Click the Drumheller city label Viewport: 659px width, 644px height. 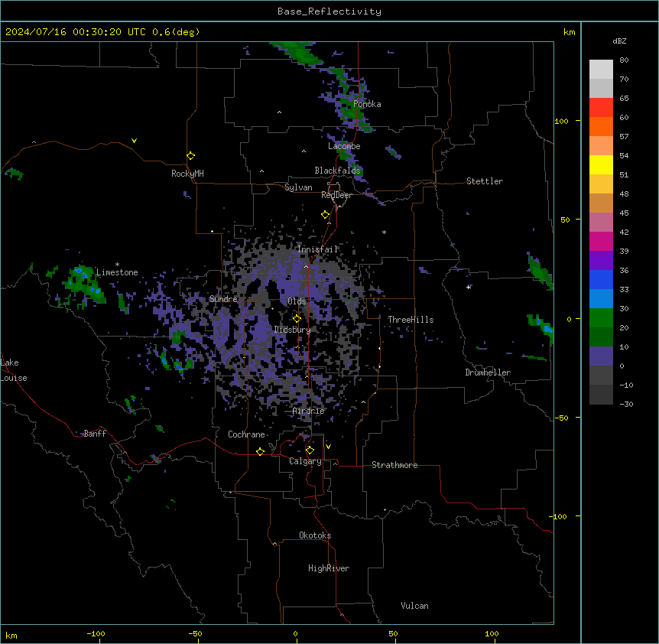pyautogui.click(x=488, y=372)
